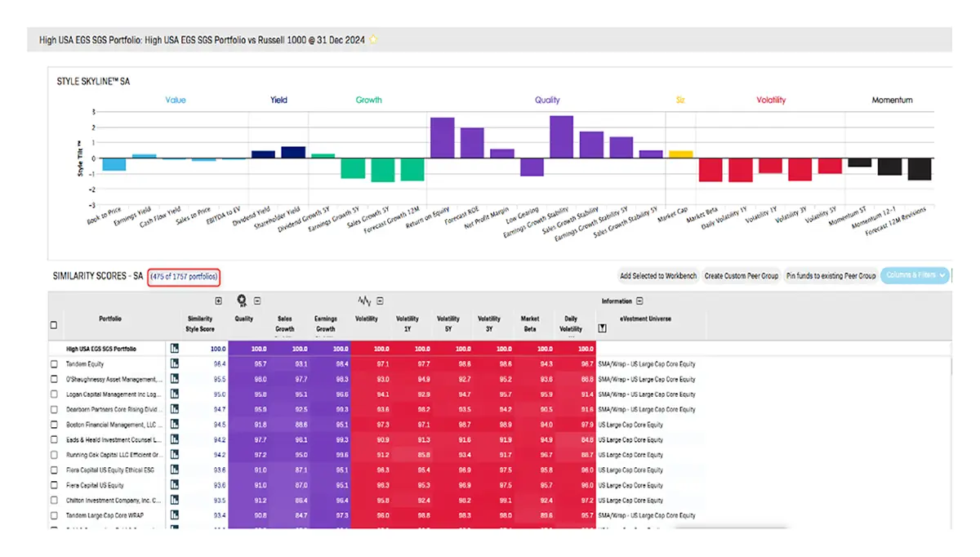Open the Columns & Filters dropdown
Screen dimensions: 980x557
point(915,276)
